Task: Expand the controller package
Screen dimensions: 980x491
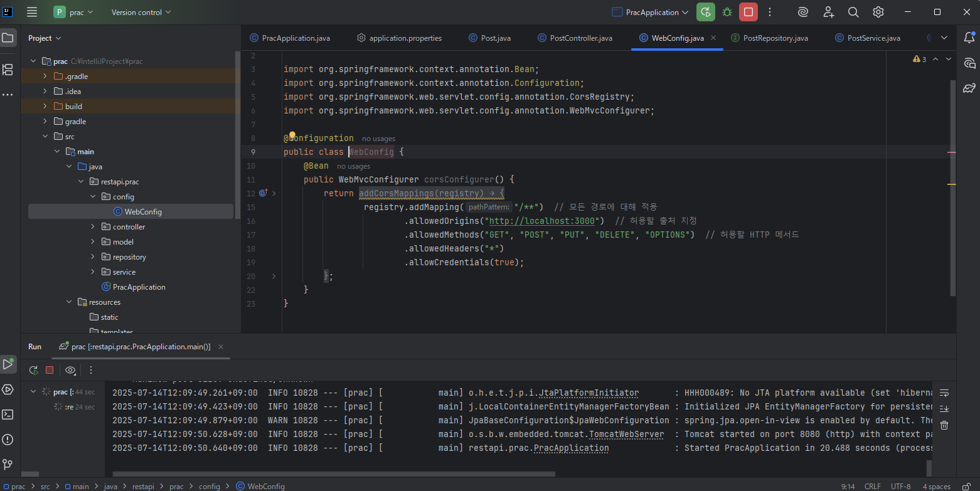Action: point(93,227)
